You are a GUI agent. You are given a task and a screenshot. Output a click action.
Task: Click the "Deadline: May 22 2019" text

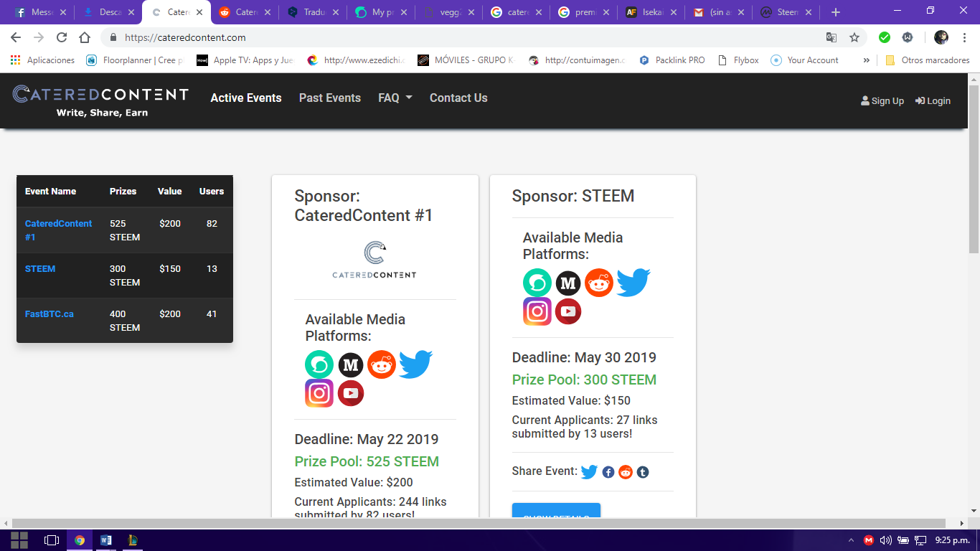click(x=367, y=439)
